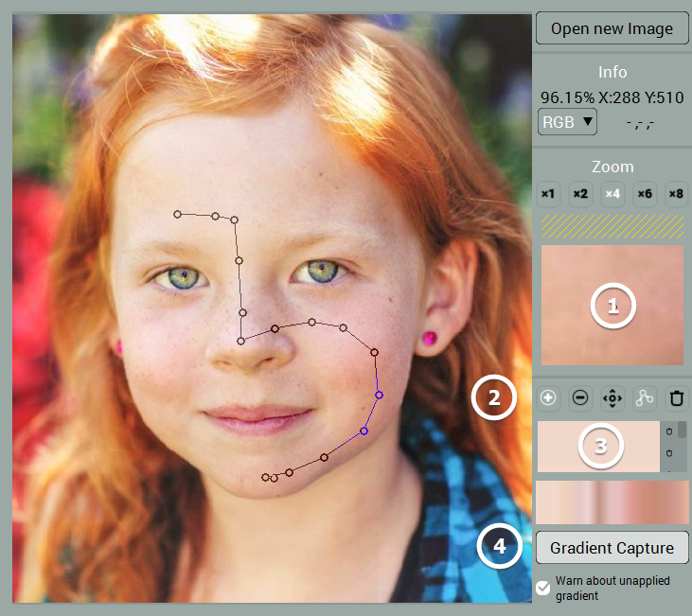This screenshot has width=692, height=616.
Task: Click the Open new Image button
Action: [x=612, y=28]
